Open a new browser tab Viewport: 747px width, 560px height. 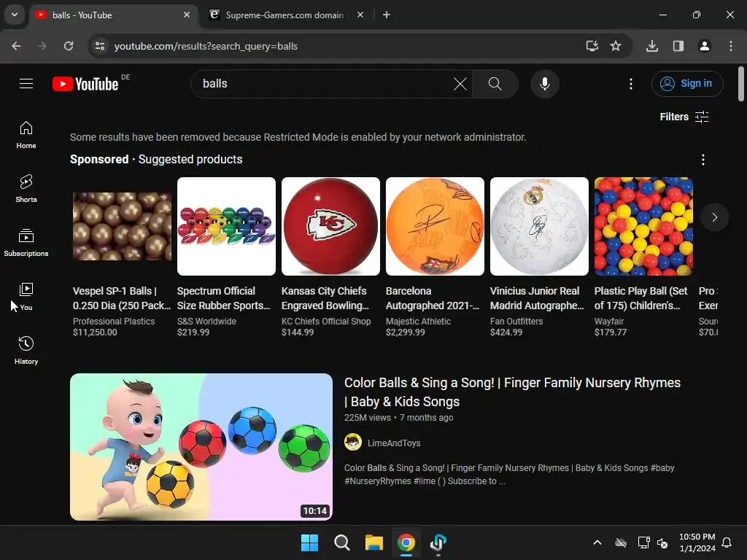387,15
